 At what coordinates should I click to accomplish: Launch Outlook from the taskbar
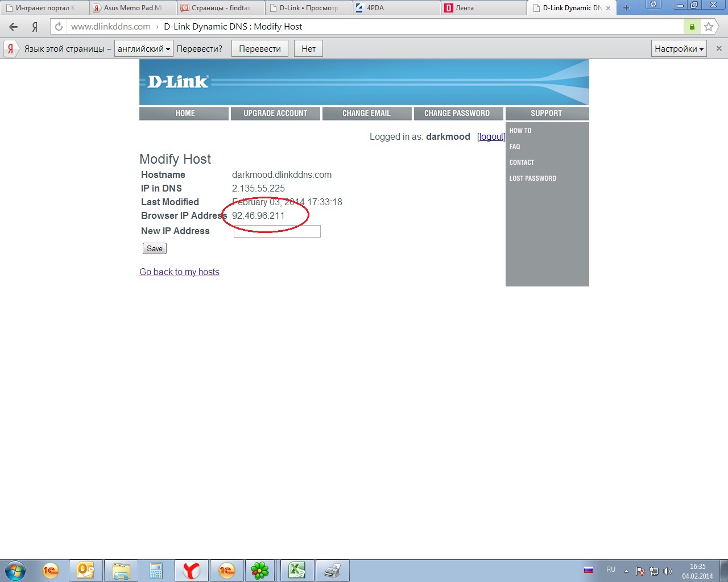click(x=86, y=571)
